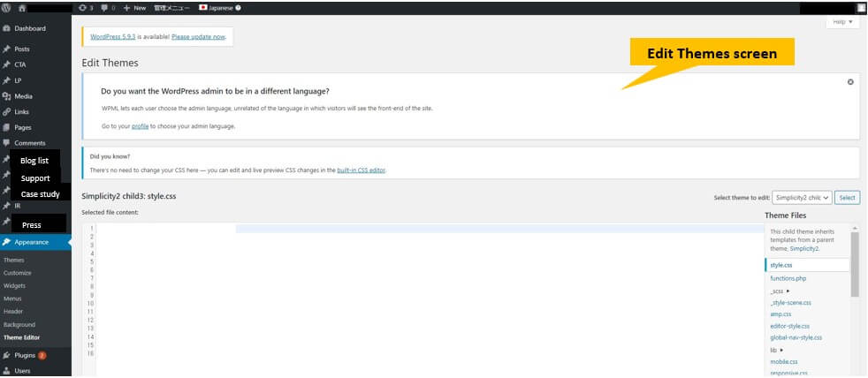Screen dimensions: 868x378
Task: Expand the lib folder
Action: tap(777, 350)
